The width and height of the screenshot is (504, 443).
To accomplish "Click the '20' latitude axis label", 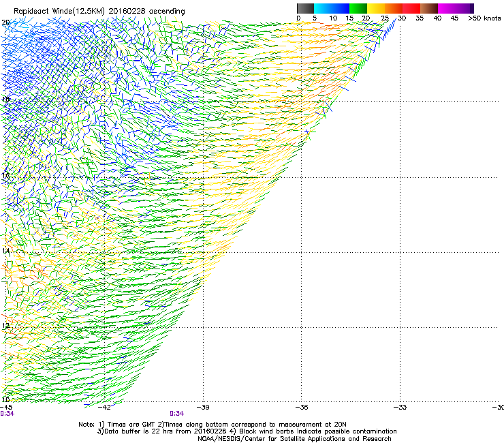I will 5,22.
